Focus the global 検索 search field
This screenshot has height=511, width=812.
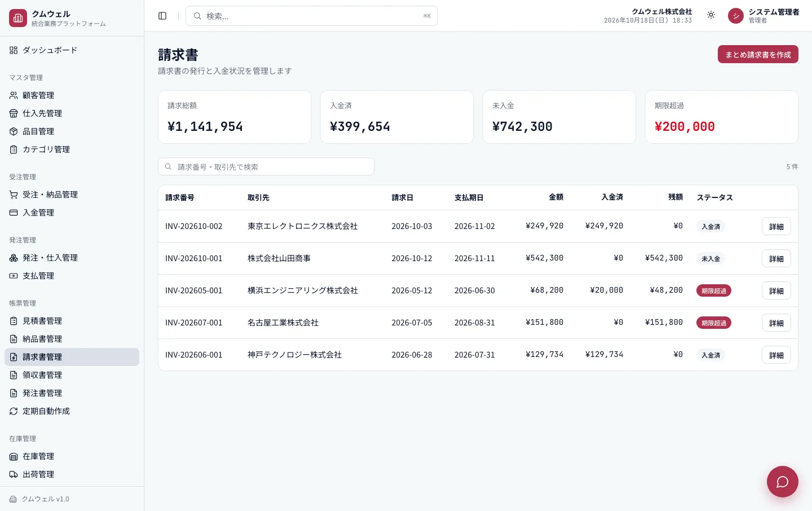312,16
